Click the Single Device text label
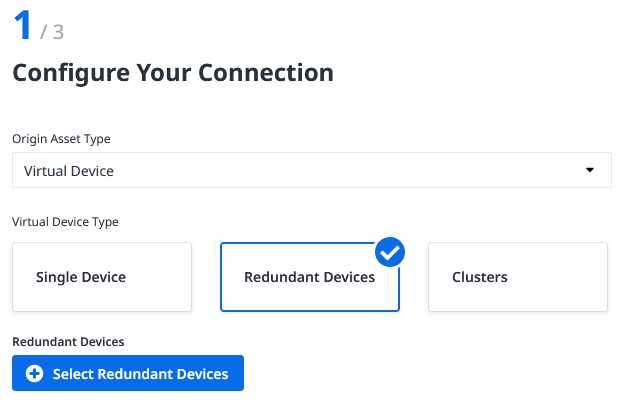Image resolution: width=631 pixels, height=415 pixels. point(81,277)
